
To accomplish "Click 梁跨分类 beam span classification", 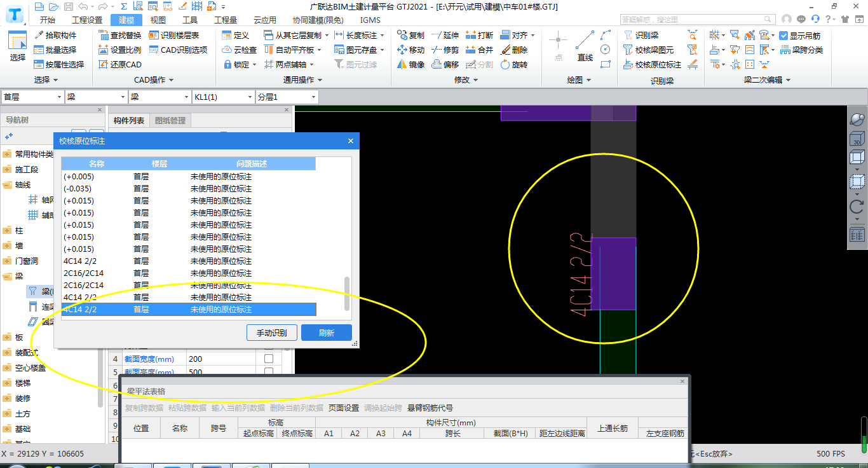I will pyautogui.click(x=801, y=50).
